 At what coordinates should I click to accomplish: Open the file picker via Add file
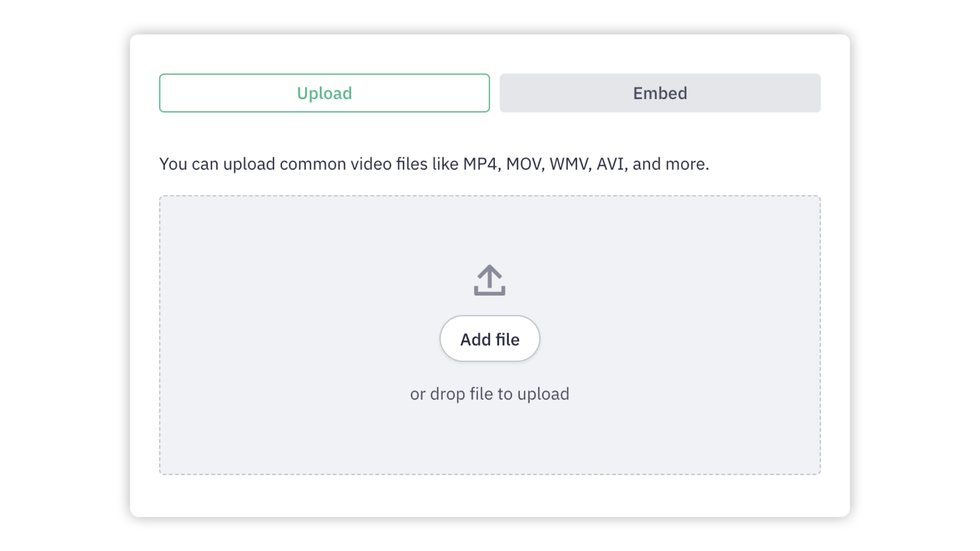pyautogui.click(x=490, y=339)
